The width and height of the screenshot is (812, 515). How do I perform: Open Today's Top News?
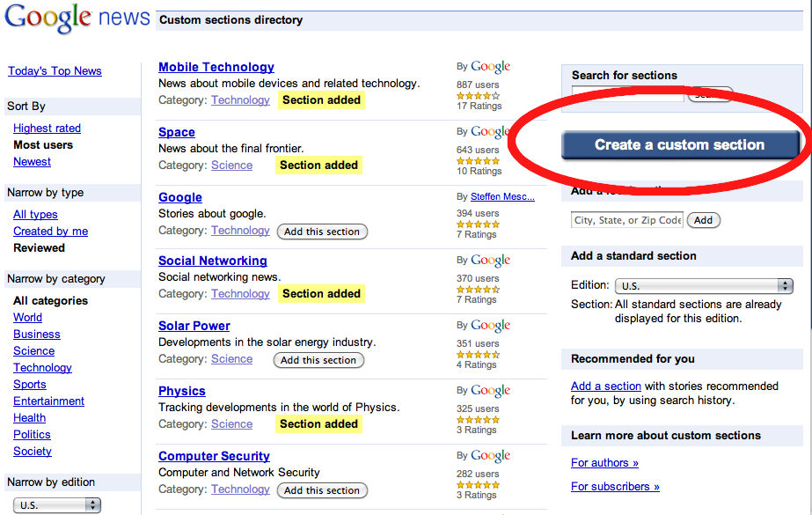tap(55, 70)
